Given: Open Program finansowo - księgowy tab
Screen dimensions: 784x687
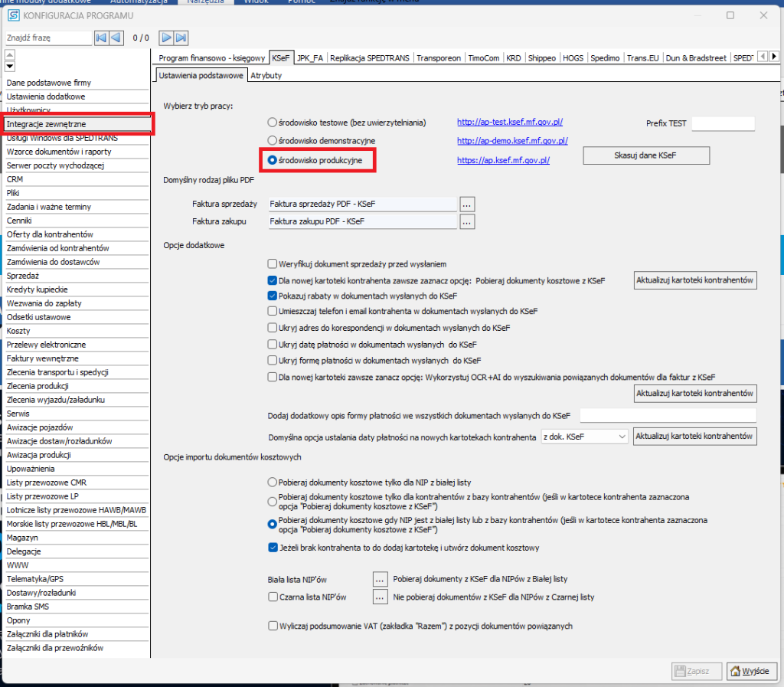Looking at the screenshot, I should [x=211, y=58].
